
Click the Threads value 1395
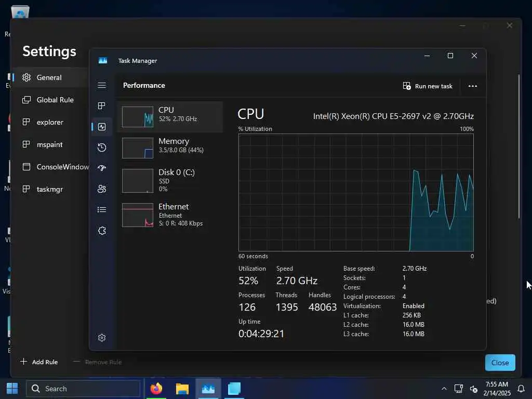pyautogui.click(x=287, y=307)
